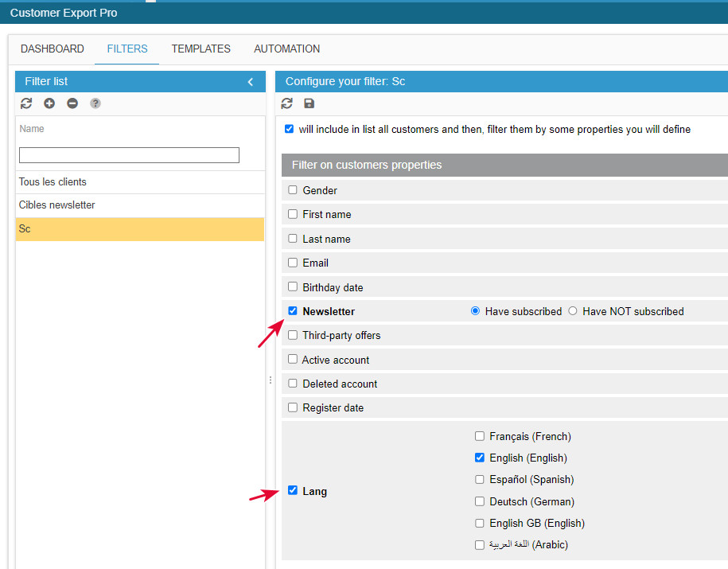Viewport: 728px width, 569px height.
Task: Delete the selected filter using the minus icon
Action: 72,103
